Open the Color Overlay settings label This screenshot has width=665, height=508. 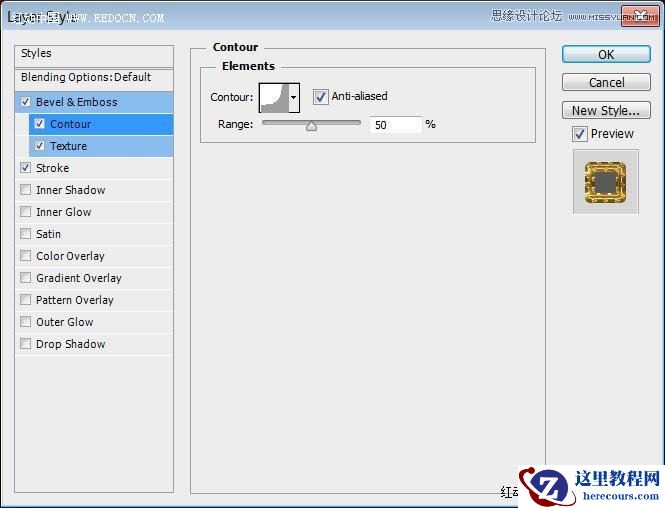[70, 257]
